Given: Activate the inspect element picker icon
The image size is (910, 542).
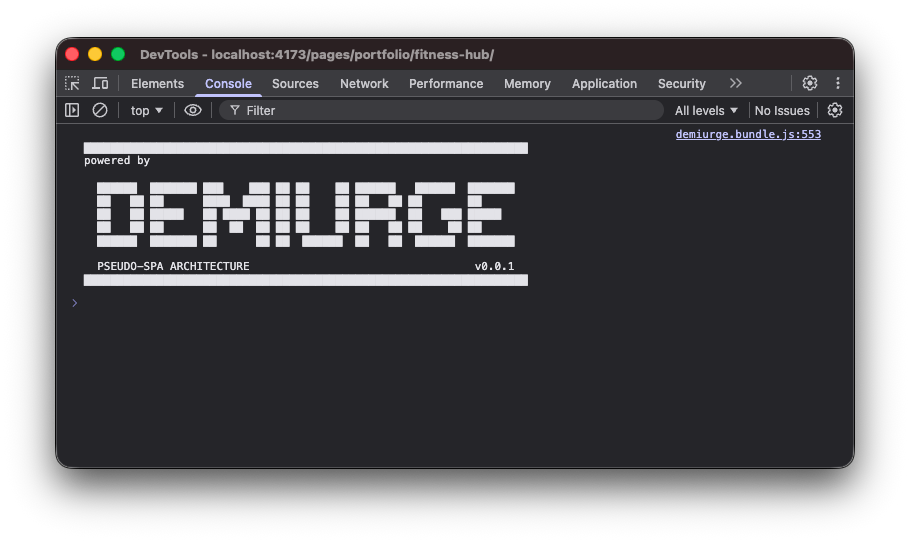Looking at the screenshot, I should click(x=72, y=84).
